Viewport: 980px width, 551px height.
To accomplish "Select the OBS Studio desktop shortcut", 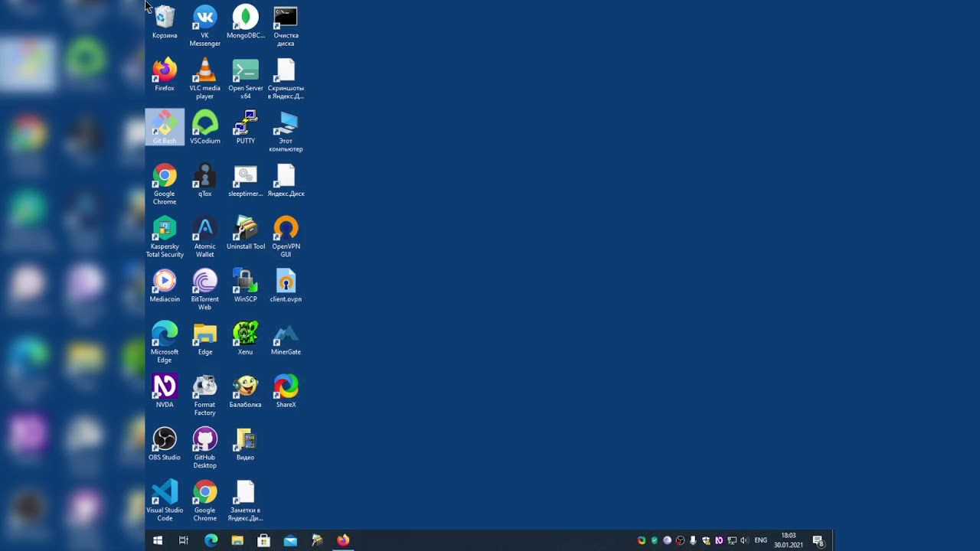I will pos(165,445).
